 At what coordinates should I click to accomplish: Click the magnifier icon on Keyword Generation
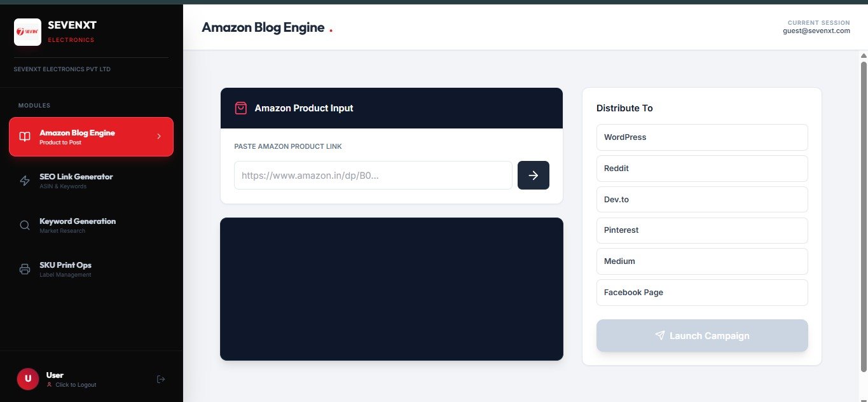click(25, 225)
